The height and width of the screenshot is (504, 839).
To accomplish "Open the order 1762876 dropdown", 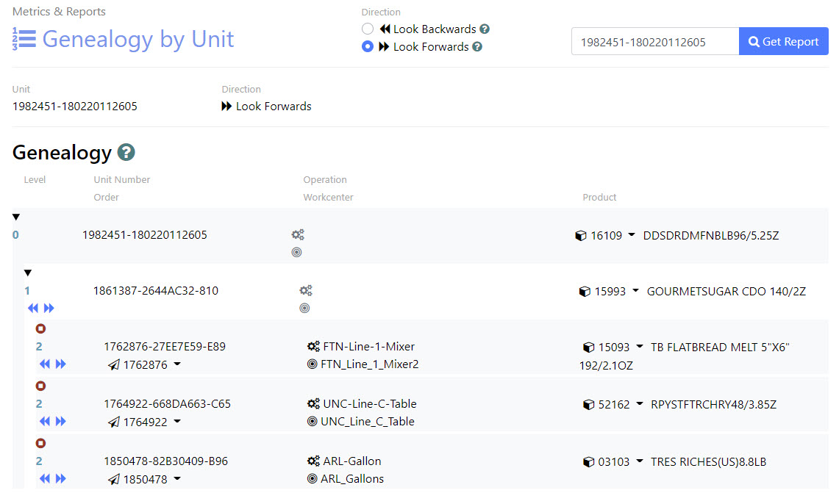I will pos(177,364).
